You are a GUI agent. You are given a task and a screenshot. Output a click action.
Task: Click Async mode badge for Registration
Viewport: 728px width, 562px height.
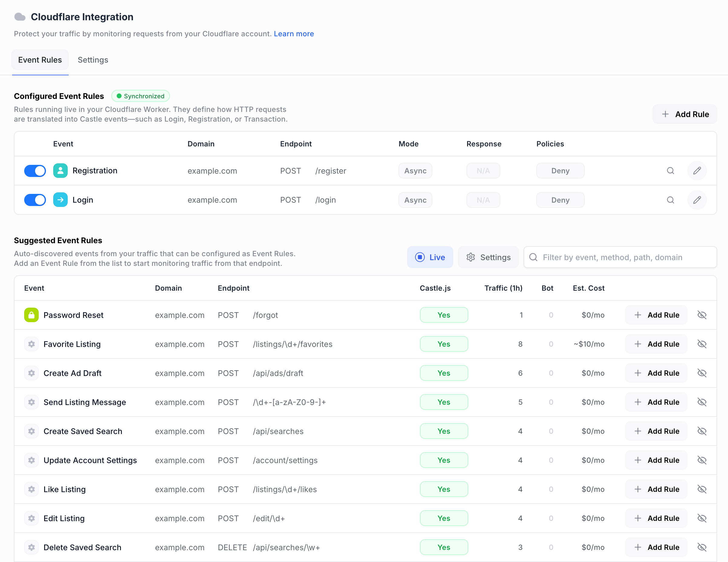coord(415,171)
